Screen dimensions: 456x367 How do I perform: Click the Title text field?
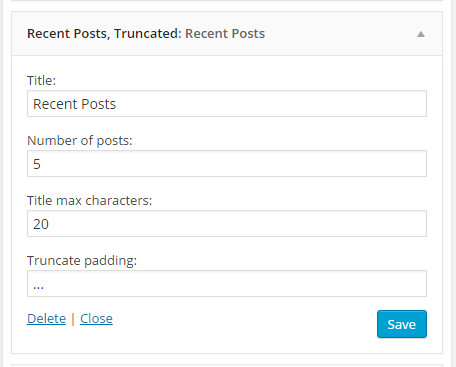(x=227, y=104)
